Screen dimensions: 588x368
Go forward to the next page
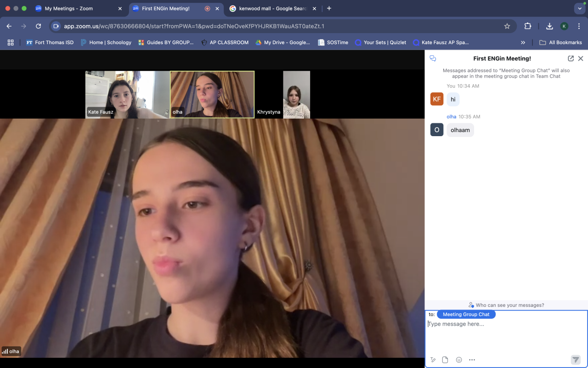[x=24, y=26]
